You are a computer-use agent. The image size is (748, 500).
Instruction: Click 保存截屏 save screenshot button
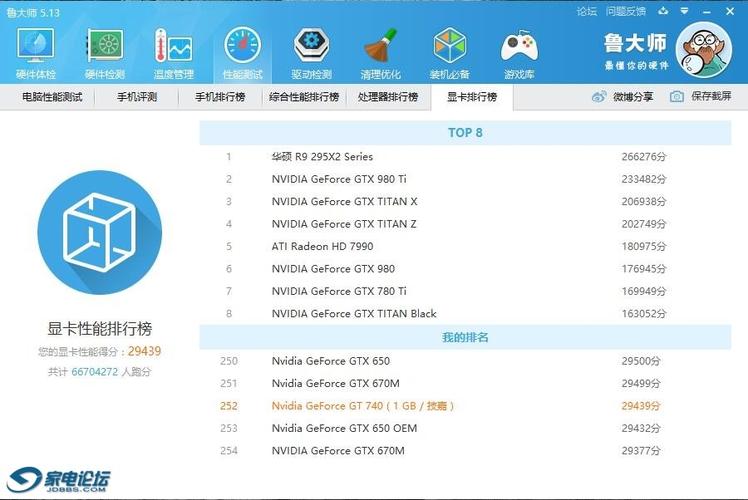click(x=711, y=96)
